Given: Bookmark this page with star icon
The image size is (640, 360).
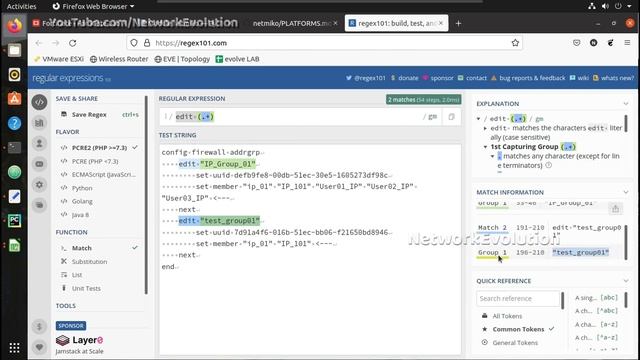Looking at the screenshot, I should coord(515,43).
